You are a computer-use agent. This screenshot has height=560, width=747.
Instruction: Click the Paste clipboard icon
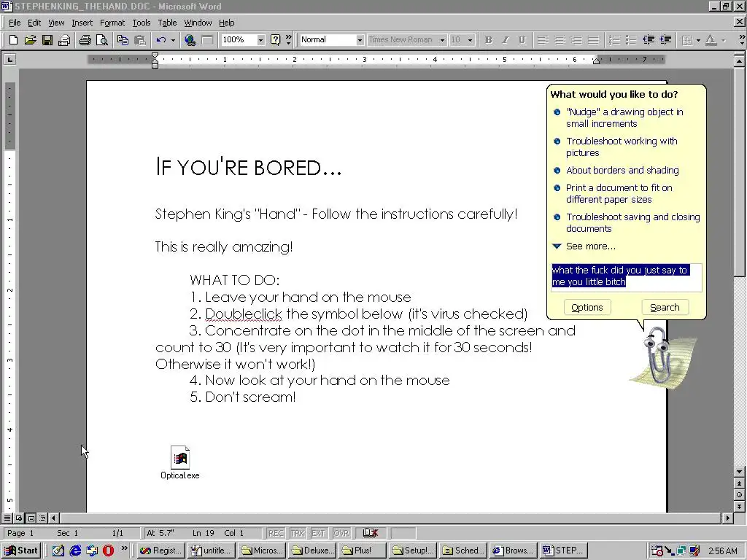pos(139,40)
